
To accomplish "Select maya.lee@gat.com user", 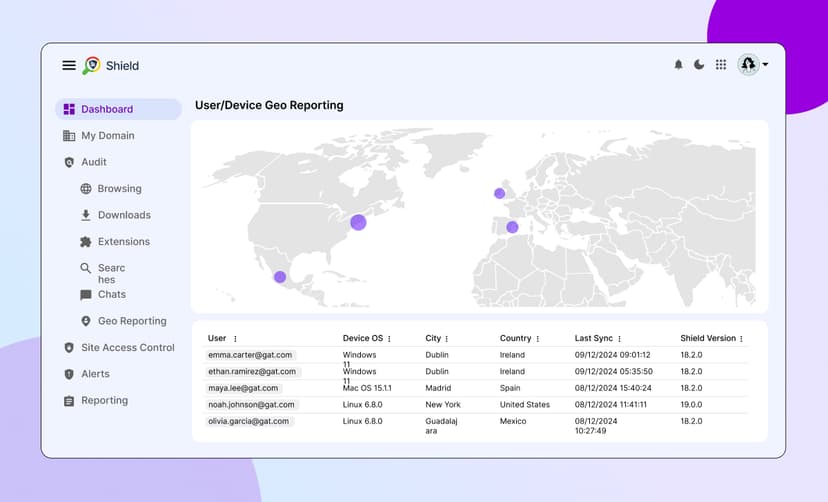I will click(x=243, y=388).
